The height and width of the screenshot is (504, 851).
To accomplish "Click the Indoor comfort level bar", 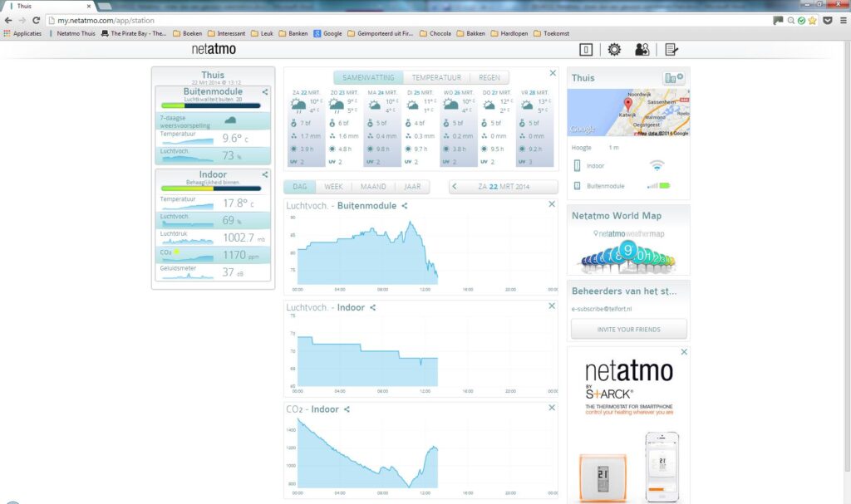I will [x=210, y=188].
